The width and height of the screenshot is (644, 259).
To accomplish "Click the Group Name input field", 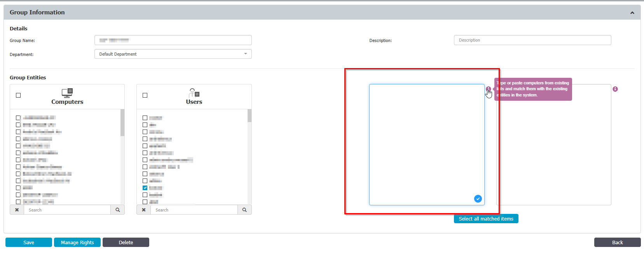I will [173, 40].
